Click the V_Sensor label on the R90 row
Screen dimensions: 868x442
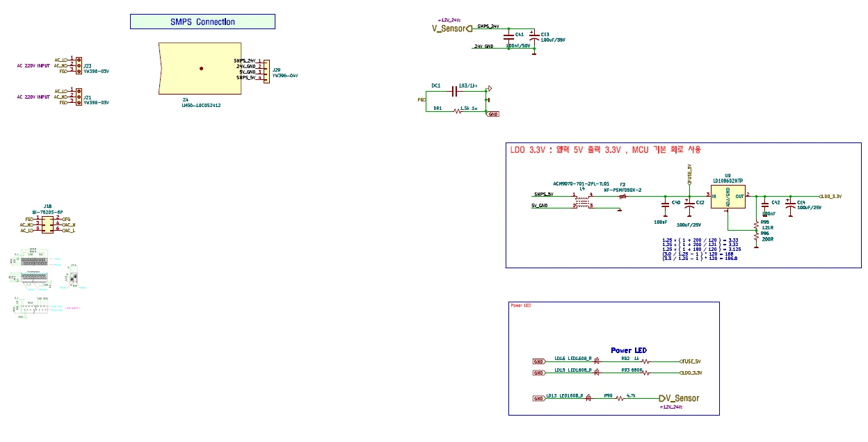pos(678,398)
